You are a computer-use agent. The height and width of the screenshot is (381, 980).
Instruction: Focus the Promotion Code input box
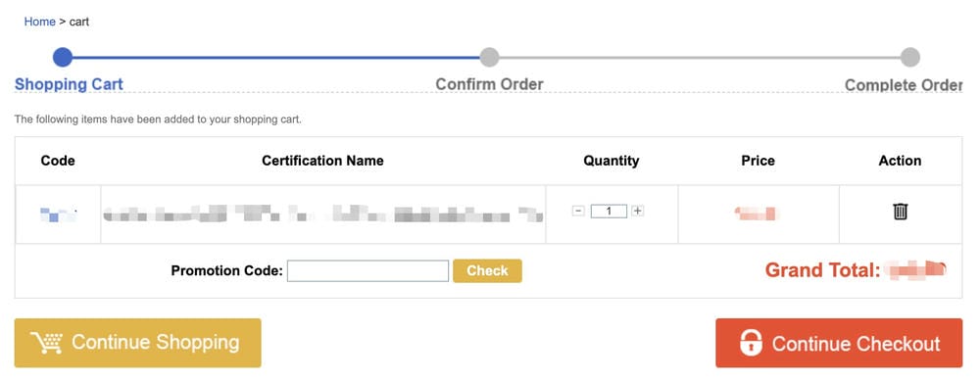pyautogui.click(x=367, y=271)
